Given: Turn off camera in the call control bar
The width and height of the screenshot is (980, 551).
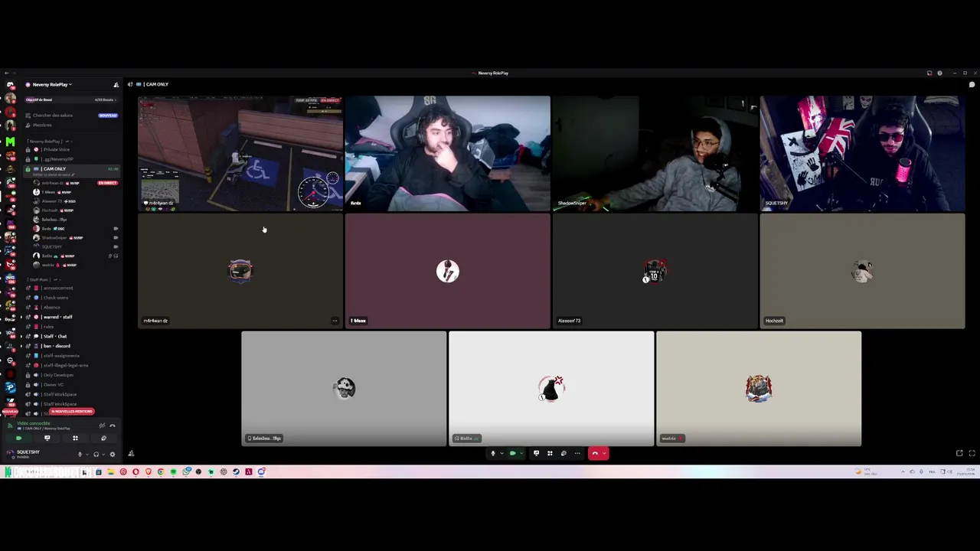Looking at the screenshot, I should point(513,453).
